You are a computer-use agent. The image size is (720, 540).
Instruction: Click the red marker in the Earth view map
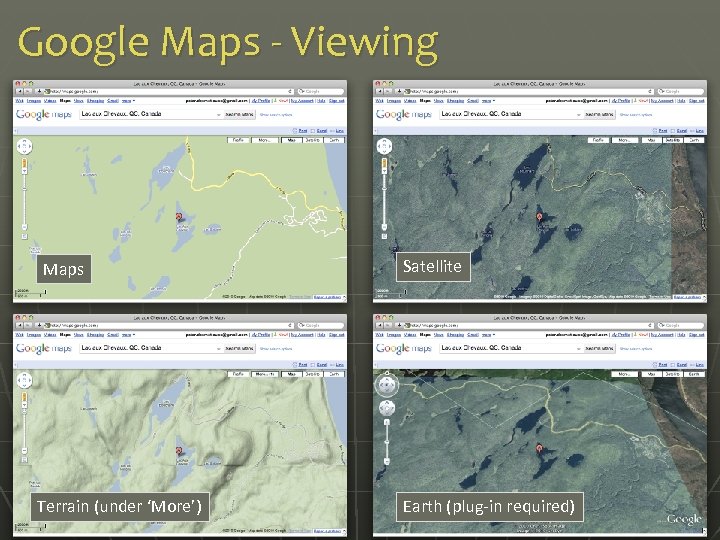(540, 448)
